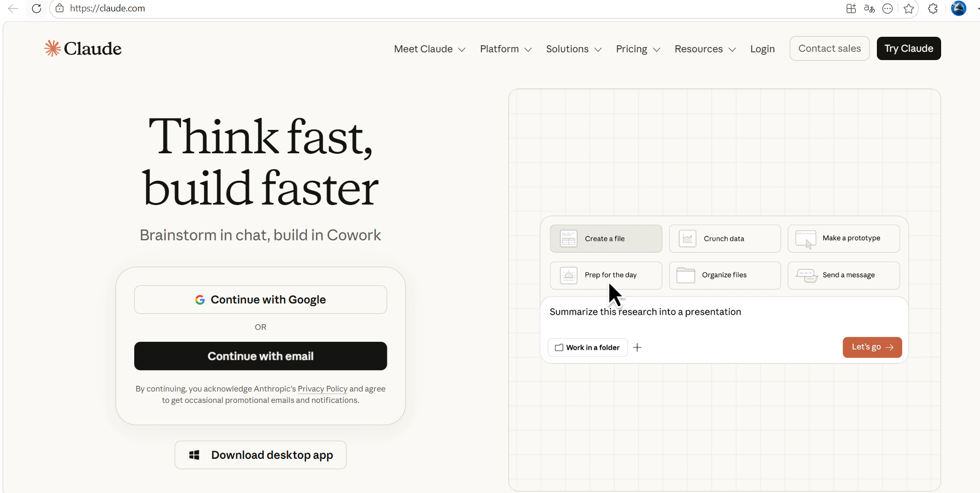980x493 pixels.
Task: Open the shark profile avatar
Action: pyautogui.click(x=959, y=8)
